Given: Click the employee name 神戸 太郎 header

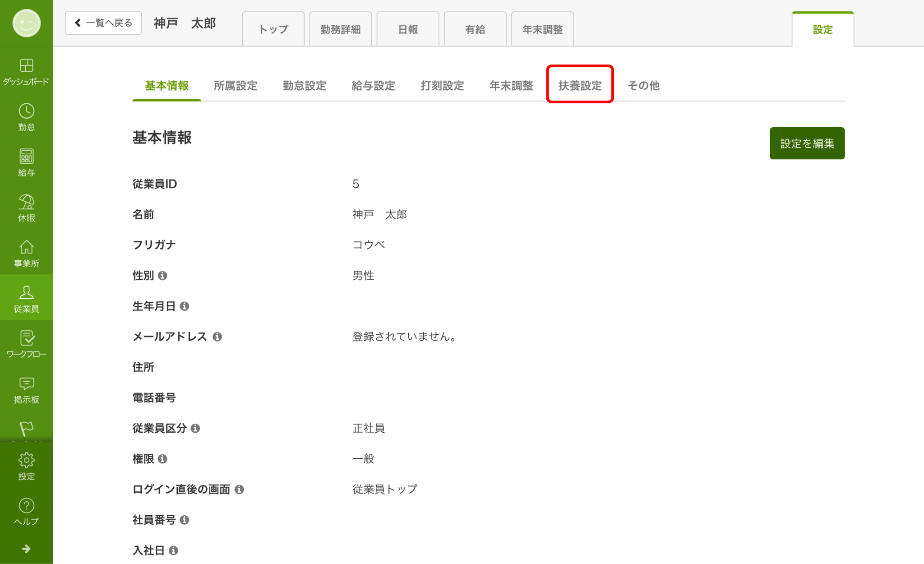Looking at the screenshot, I should click(185, 23).
